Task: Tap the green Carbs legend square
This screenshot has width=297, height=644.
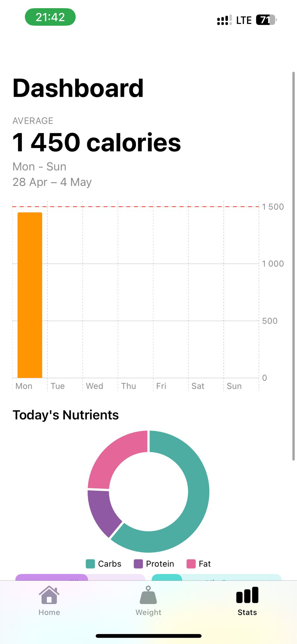Action: point(90,564)
